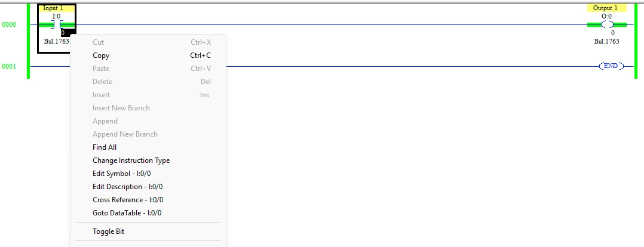Select Edit Description - I:0/0
The width and height of the screenshot is (644, 247).
[127, 187]
